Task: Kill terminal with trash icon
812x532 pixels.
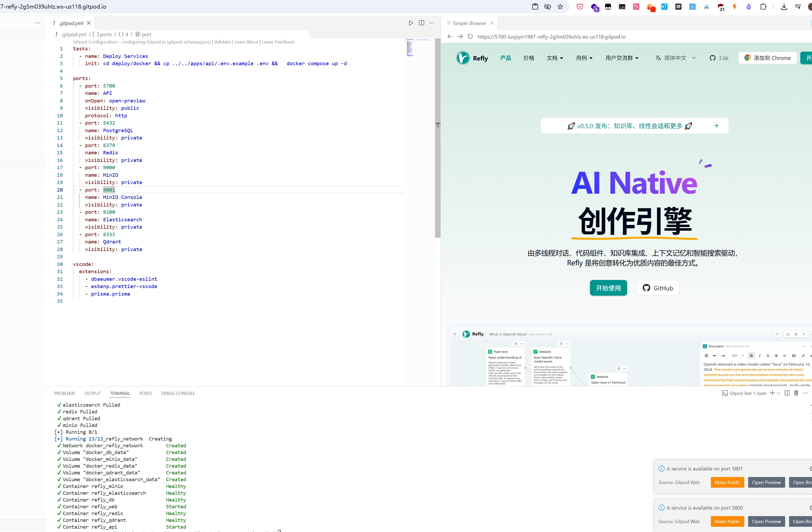Action: [796, 393]
